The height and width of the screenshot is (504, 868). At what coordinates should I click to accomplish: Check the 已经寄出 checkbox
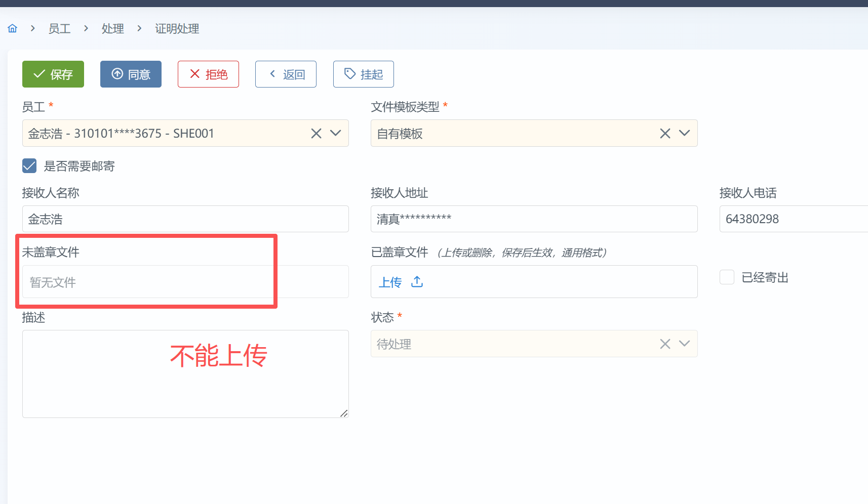click(727, 277)
